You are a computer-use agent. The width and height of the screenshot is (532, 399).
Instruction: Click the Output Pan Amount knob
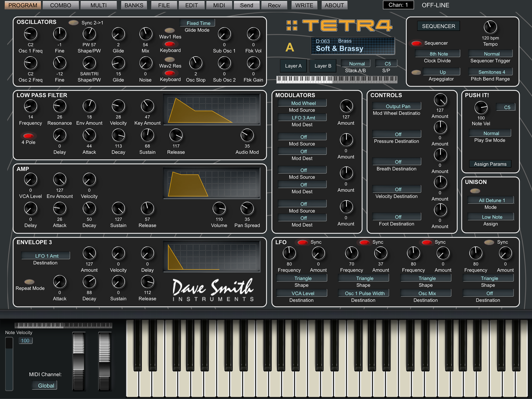tap(440, 100)
